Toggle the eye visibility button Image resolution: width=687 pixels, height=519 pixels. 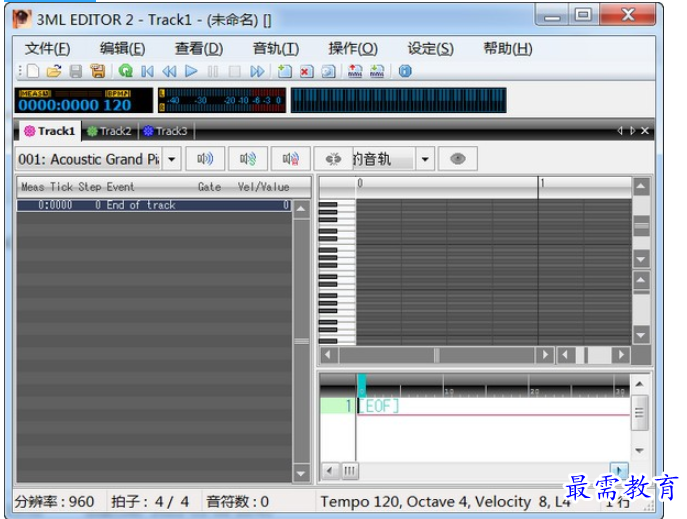coord(458,159)
